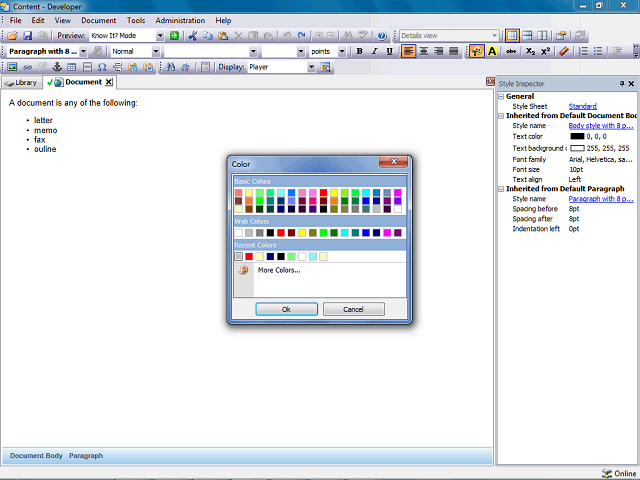Toggle right text alignment
Image resolution: width=640 pixels, height=480 pixels.
(x=439, y=51)
